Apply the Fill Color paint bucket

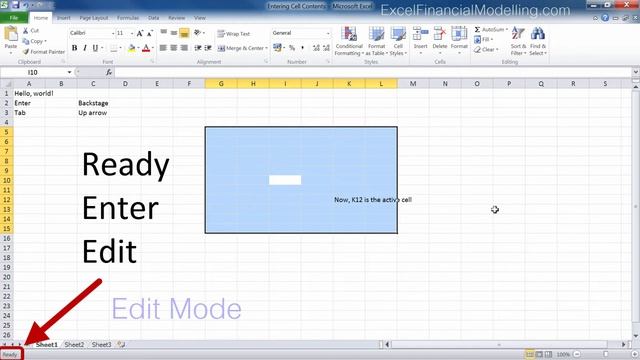click(x=131, y=48)
